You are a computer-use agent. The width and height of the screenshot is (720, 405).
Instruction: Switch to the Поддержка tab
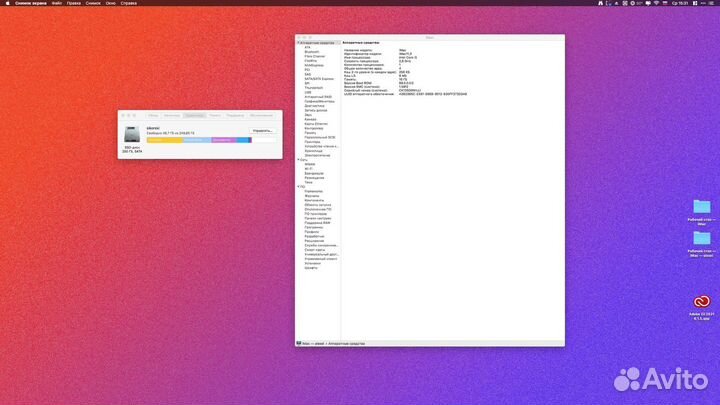coord(235,116)
